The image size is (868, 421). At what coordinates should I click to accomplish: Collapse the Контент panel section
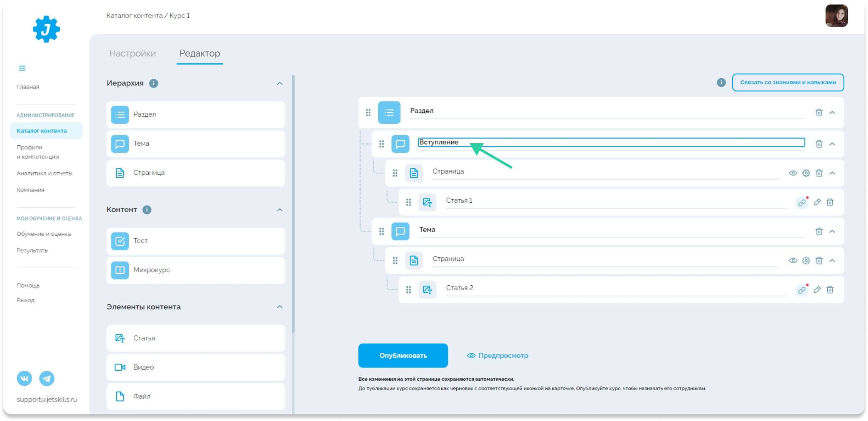pyautogui.click(x=280, y=210)
